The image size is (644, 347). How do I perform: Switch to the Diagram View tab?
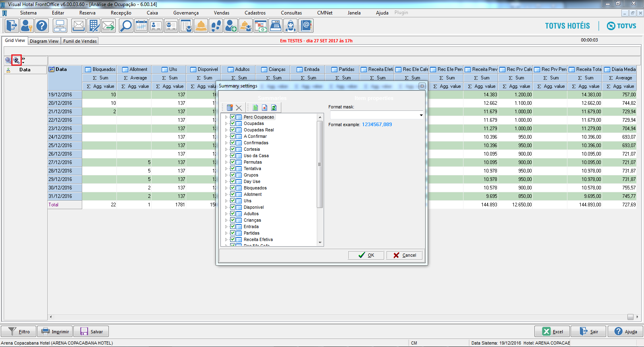coord(44,41)
